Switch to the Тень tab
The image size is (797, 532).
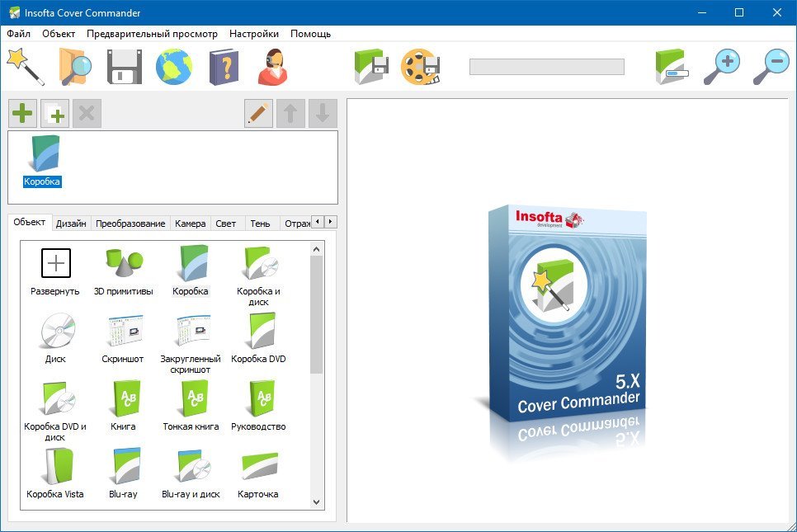point(260,224)
